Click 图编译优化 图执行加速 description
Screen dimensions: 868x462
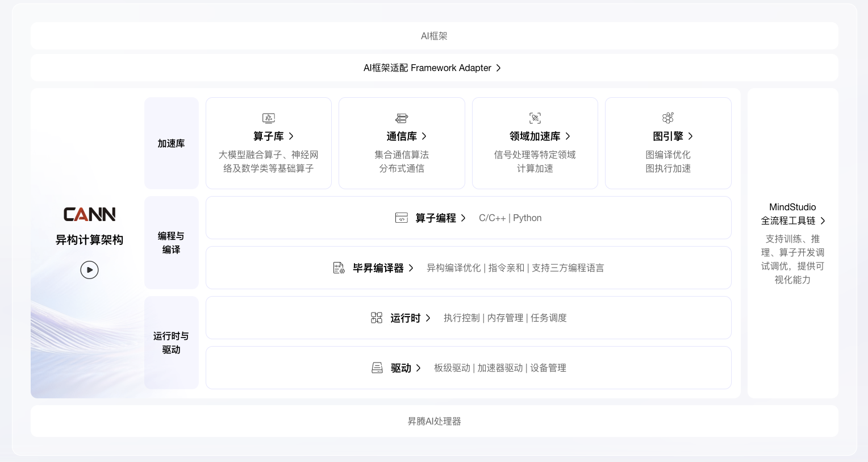(x=668, y=161)
